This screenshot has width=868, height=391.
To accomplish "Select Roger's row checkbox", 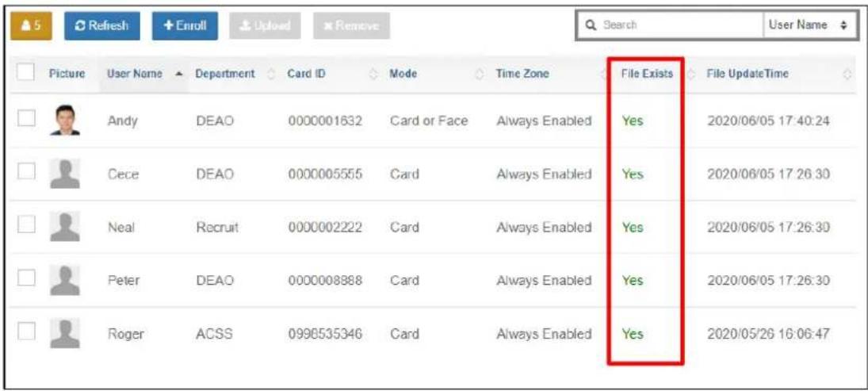I will point(26,333).
